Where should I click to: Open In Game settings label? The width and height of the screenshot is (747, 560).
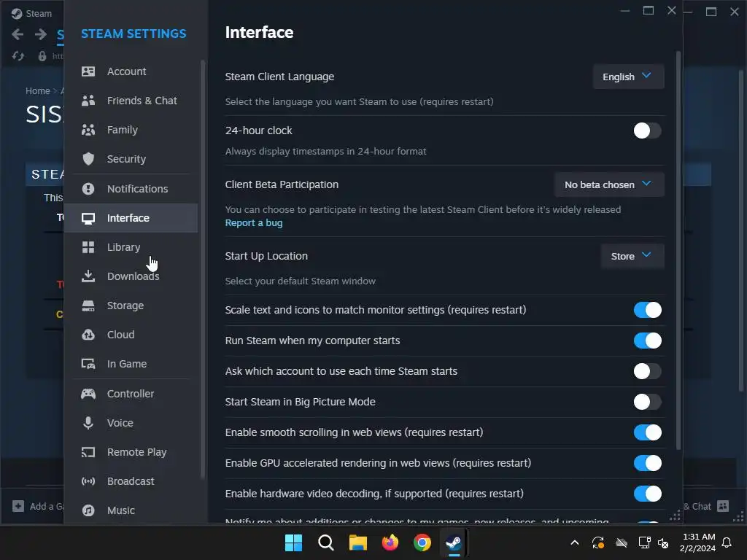click(x=127, y=364)
